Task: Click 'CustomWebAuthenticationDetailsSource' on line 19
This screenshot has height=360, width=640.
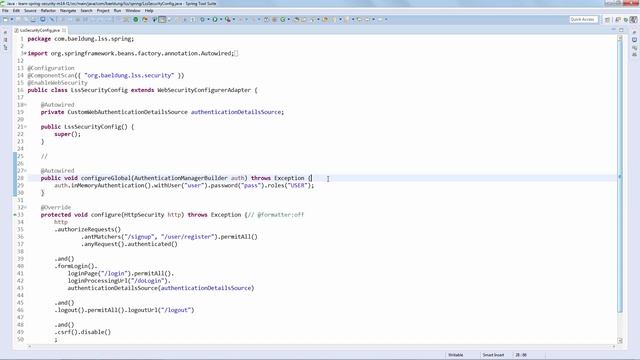Action: click(x=127, y=112)
